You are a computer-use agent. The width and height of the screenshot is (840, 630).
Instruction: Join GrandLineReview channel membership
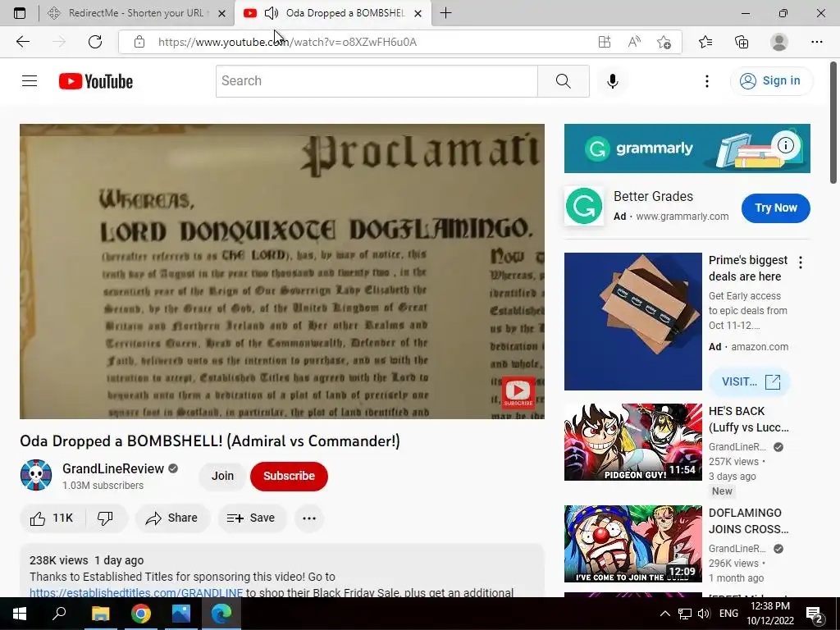[x=222, y=476]
